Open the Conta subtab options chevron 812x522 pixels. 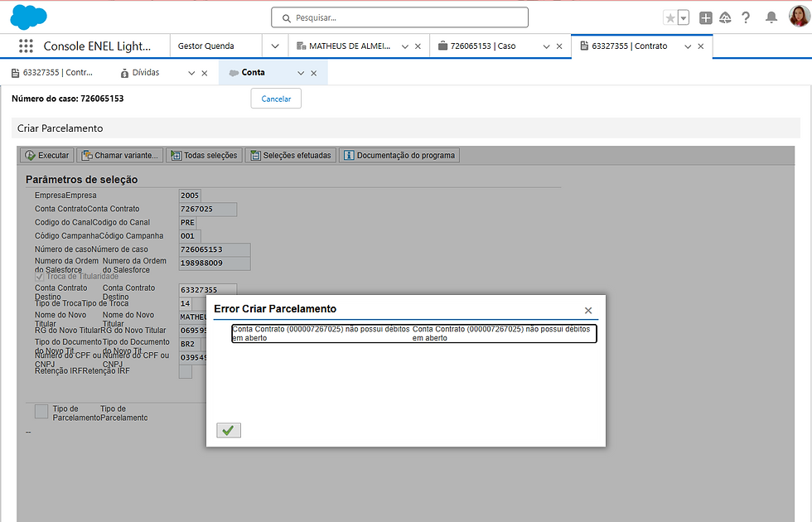pos(301,73)
